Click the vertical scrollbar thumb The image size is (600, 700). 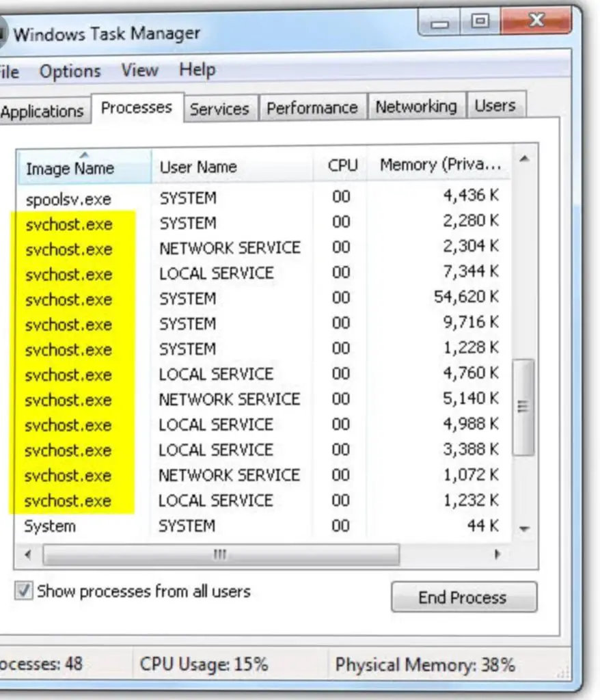coord(523,407)
